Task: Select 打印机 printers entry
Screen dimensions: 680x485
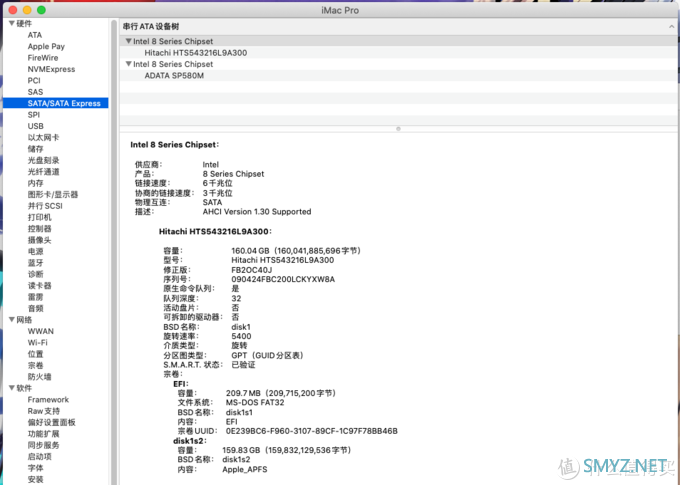Action: (39, 217)
